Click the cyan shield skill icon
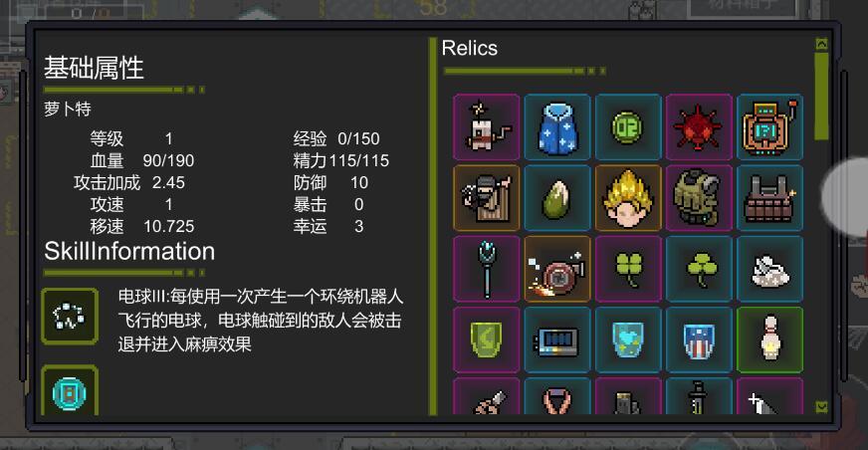868x450 pixels. 70,391
